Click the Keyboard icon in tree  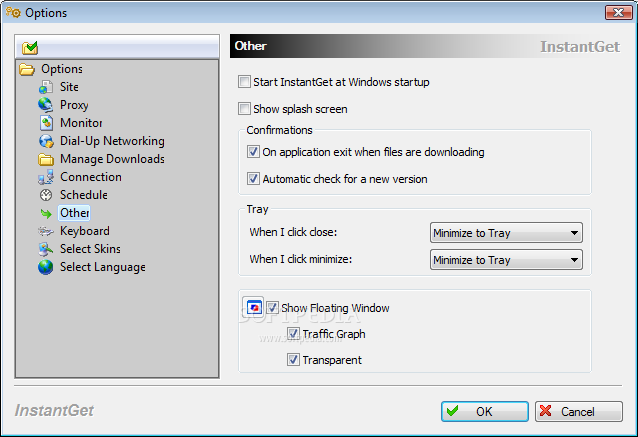pos(46,231)
